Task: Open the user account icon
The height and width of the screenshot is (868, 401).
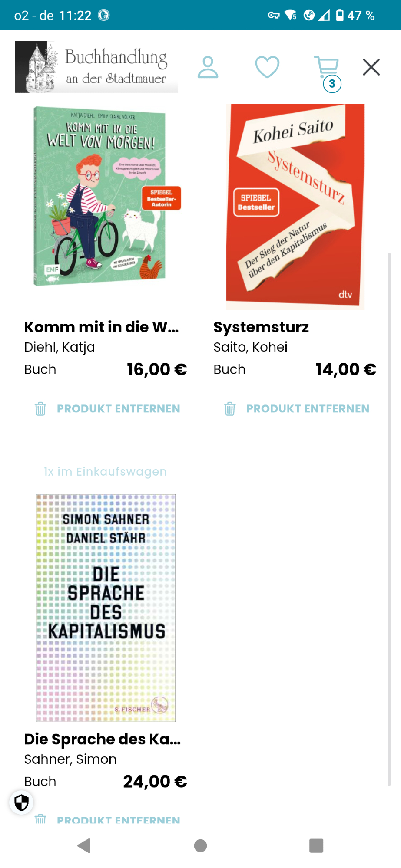Action: click(208, 67)
